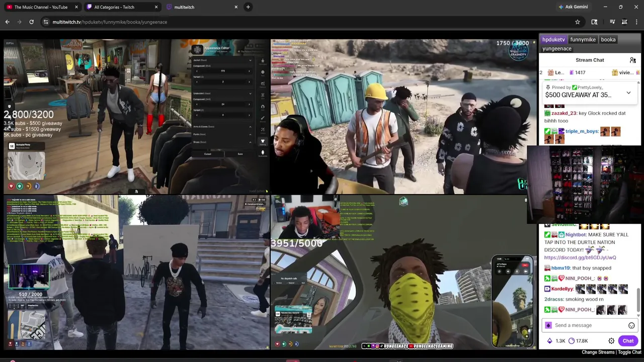Select the yungeenace chat tab
The width and height of the screenshot is (644, 362).
[557, 48]
